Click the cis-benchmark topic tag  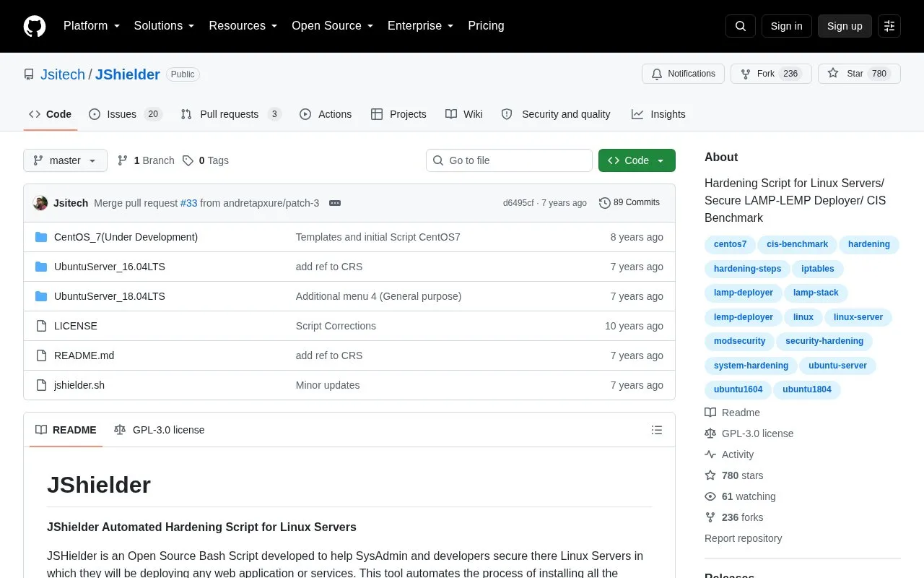[x=797, y=244]
